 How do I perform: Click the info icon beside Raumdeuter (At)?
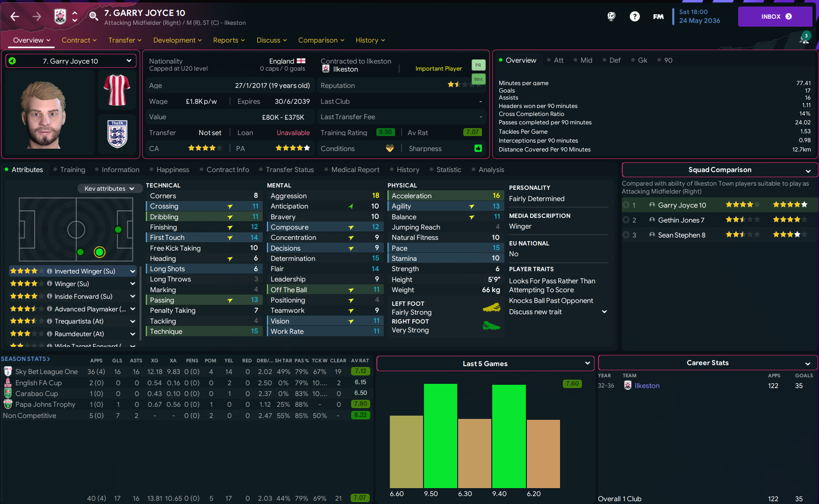[x=49, y=334]
